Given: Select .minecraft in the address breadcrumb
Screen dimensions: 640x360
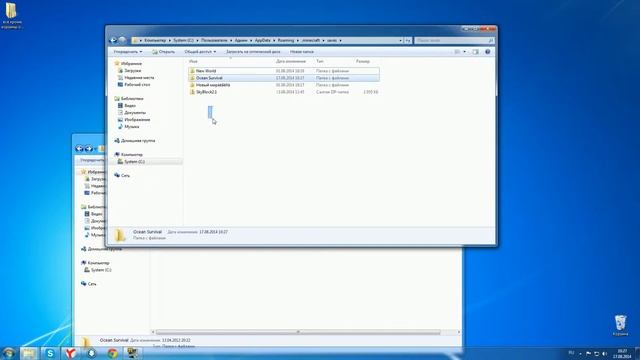Looking at the screenshot, I should pos(311,40).
